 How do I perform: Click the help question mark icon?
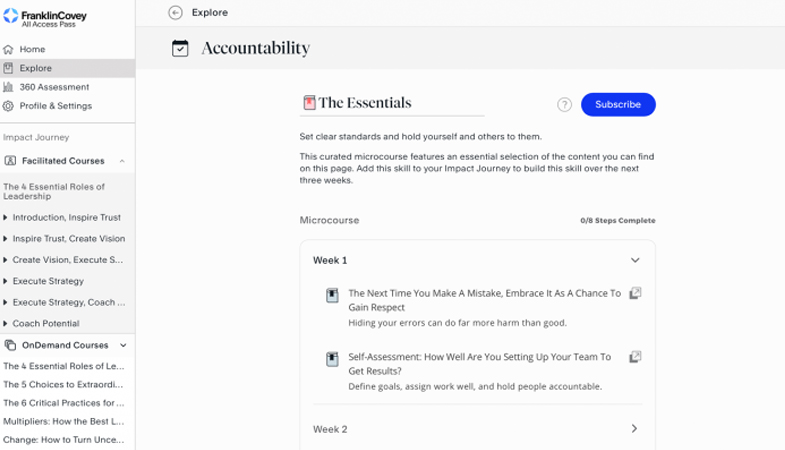pyautogui.click(x=564, y=105)
